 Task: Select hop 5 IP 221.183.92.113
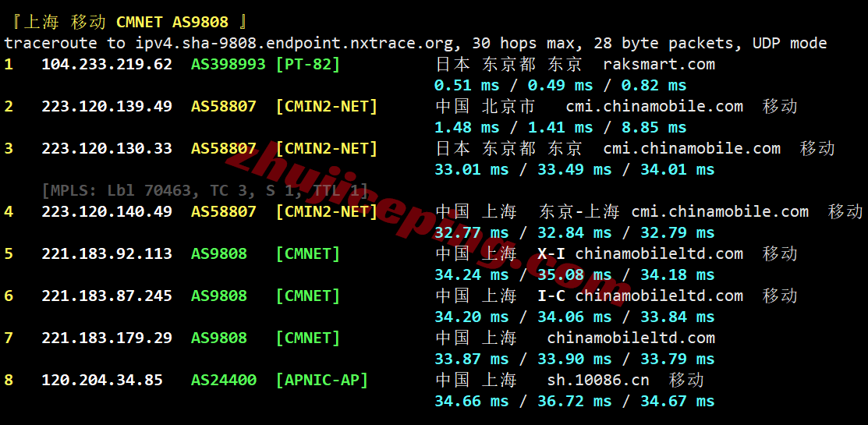(107, 253)
